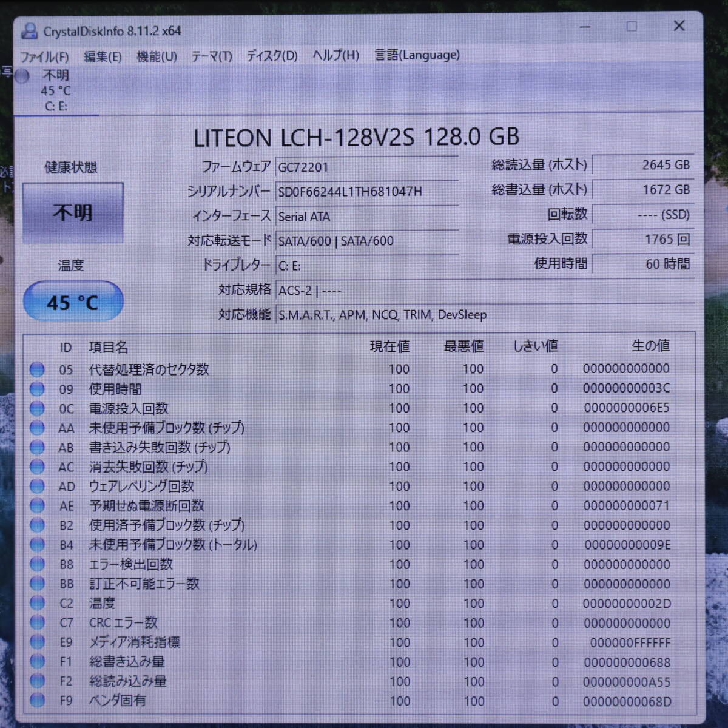Click status circle for row F1 総書き込み量
Screen dimensions: 728x728
pyautogui.click(x=37, y=661)
